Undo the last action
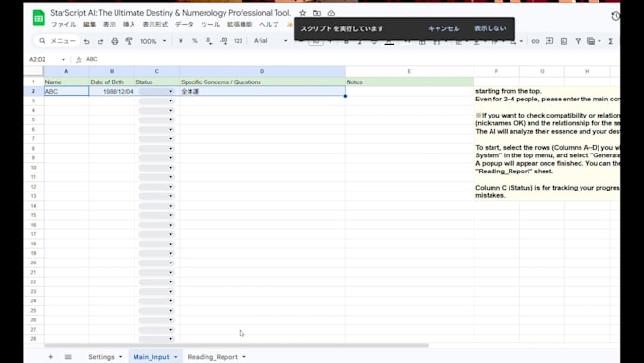 [x=87, y=41]
